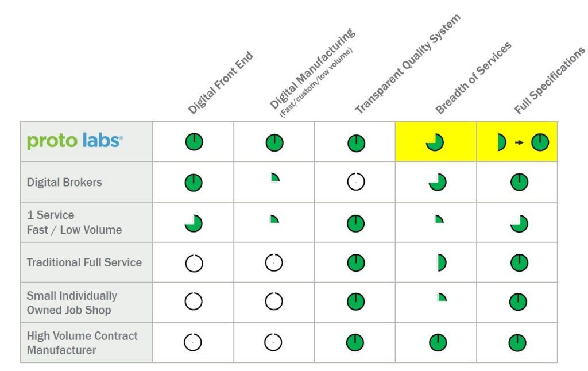588x371 pixels.
Task: Click the Proto Labs logo
Action: (75, 141)
